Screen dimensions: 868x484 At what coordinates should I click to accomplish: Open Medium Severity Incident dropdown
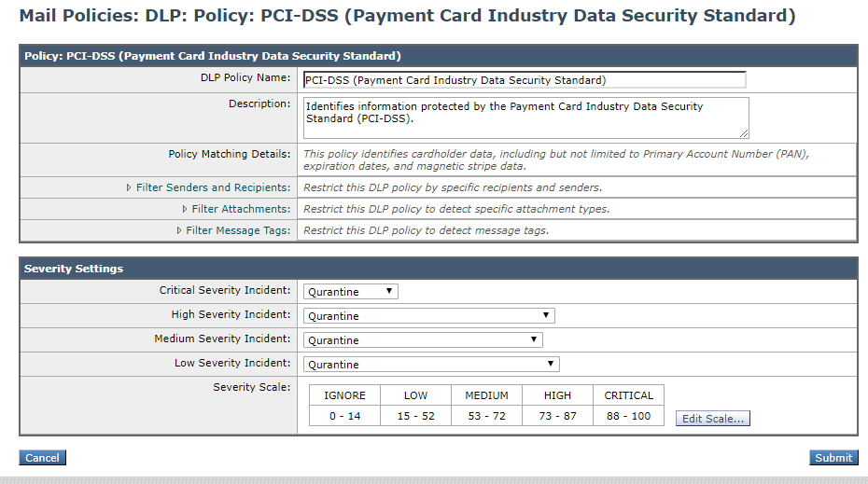click(423, 340)
